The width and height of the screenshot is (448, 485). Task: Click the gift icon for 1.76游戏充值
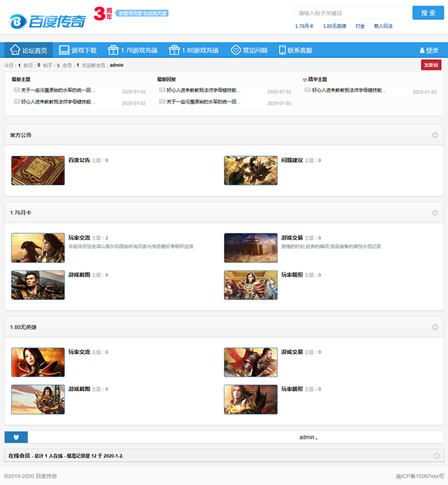coord(113,50)
